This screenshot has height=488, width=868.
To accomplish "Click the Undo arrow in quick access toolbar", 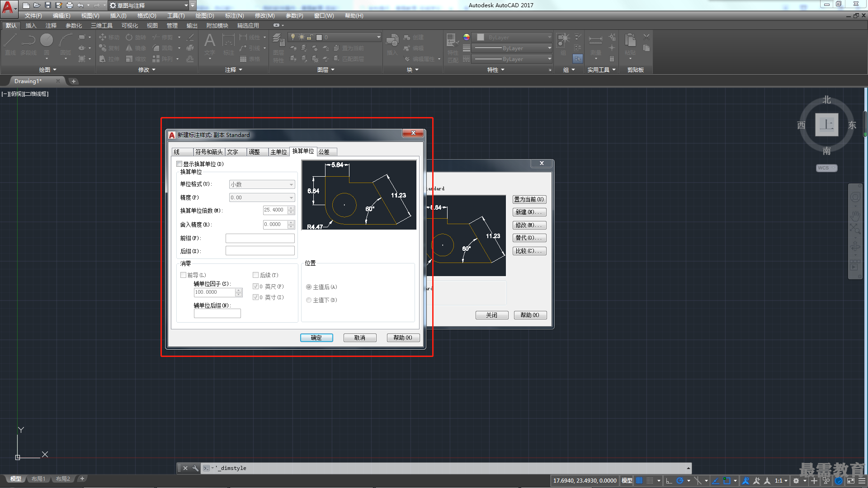I will pos(80,5).
